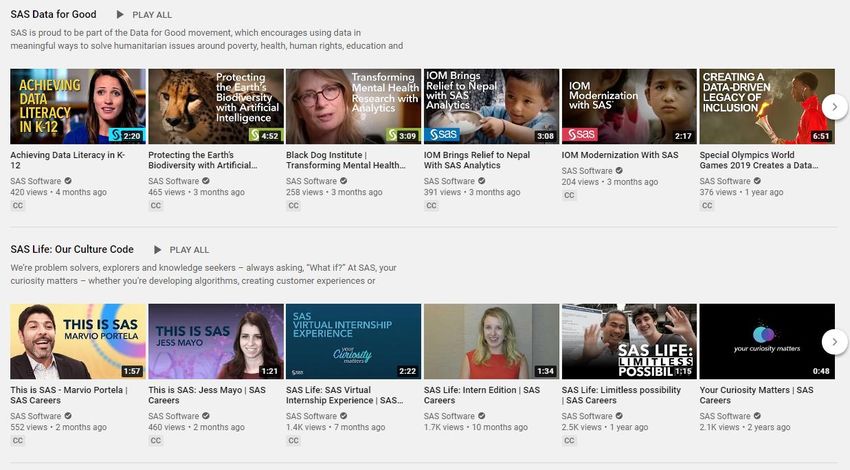The height and width of the screenshot is (470, 850).
Task: Click the text 420 views • 4 months ago
Action: (59, 192)
